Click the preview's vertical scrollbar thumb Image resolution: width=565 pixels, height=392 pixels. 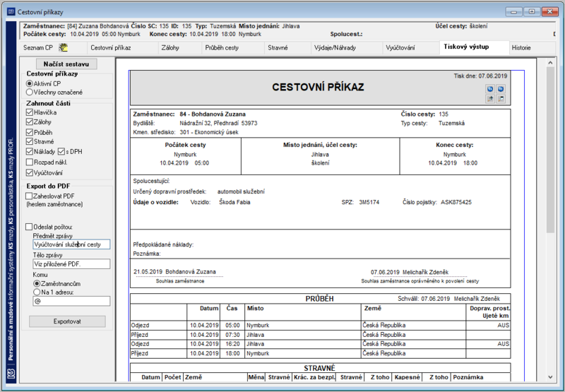tap(550, 150)
